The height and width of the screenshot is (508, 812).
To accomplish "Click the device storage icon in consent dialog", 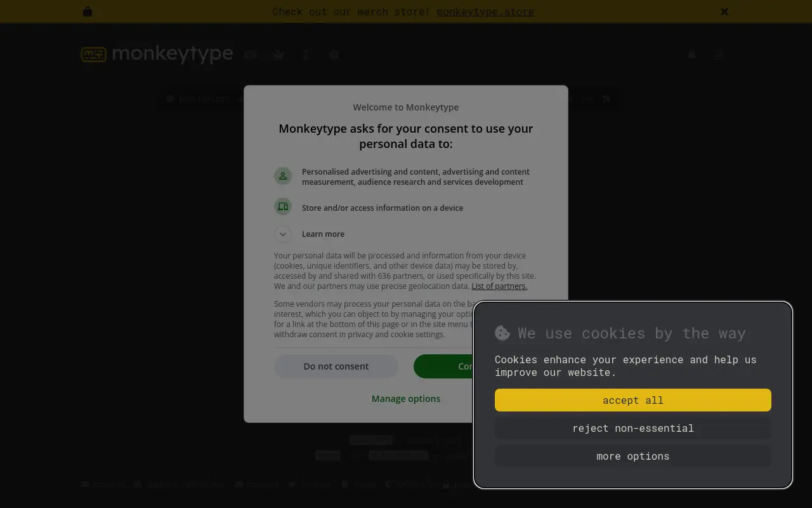I will [283, 206].
